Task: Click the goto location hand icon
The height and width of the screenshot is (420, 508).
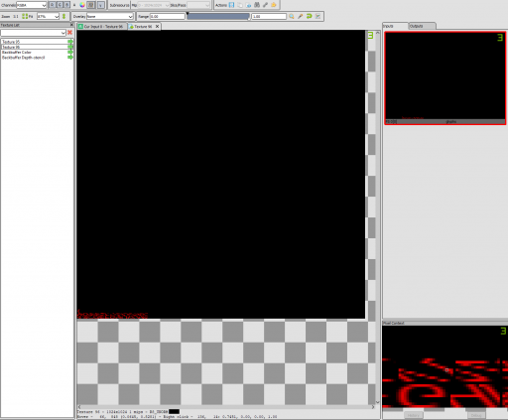Action: [x=274, y=5]
